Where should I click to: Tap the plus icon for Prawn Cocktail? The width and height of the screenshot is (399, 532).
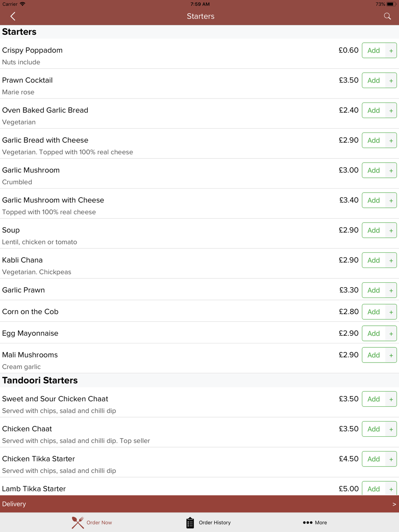pyautogui.click(x=391, y=81)
